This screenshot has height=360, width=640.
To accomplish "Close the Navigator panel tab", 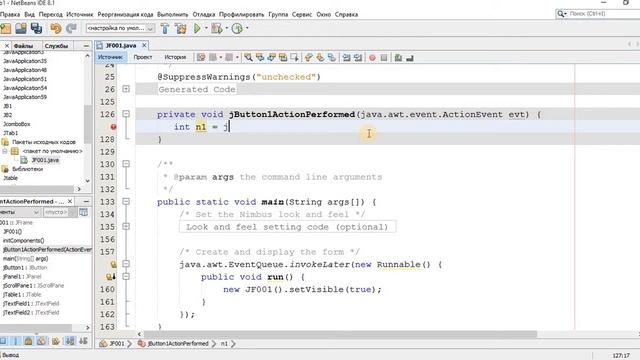I will [x=70, y=201].
